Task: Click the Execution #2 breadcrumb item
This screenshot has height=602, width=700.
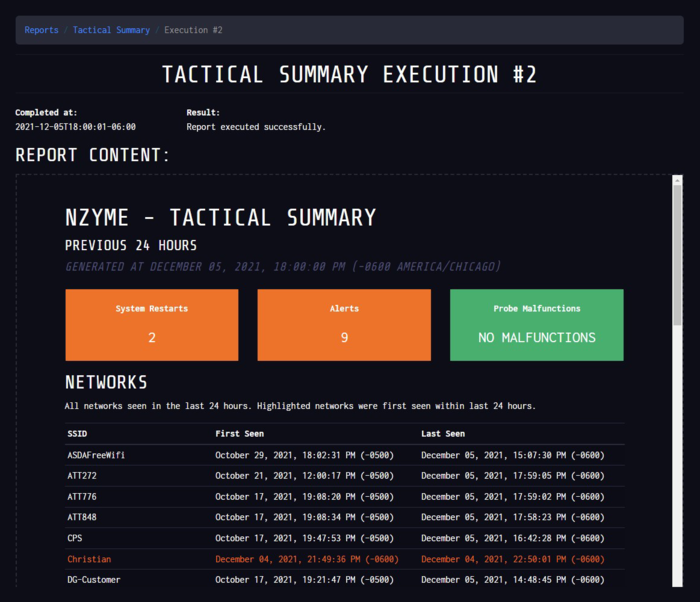Action: point(193,30)
